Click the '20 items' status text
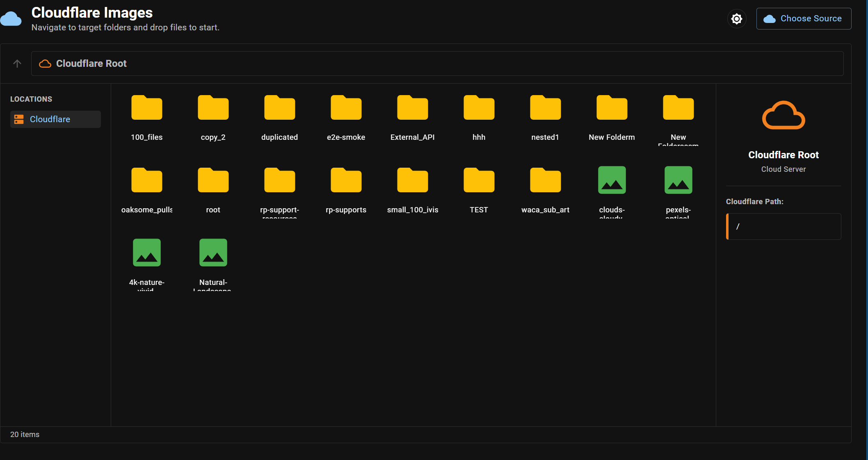 coord(25,435)
